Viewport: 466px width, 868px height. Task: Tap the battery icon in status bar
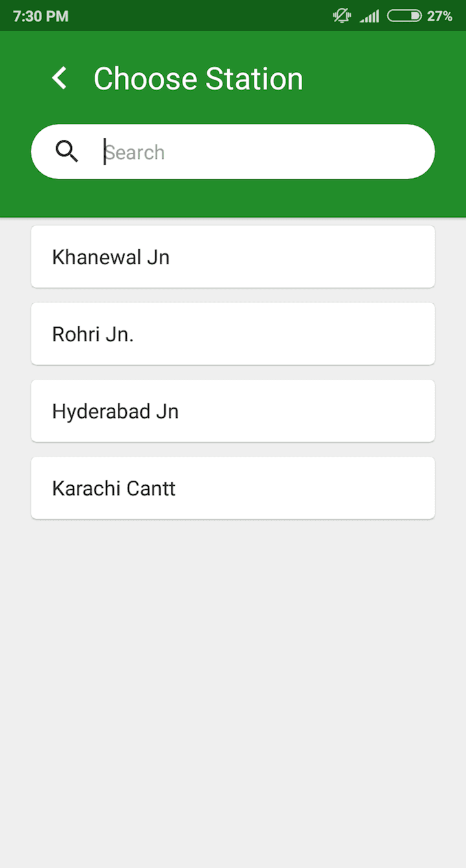(404, 16)
